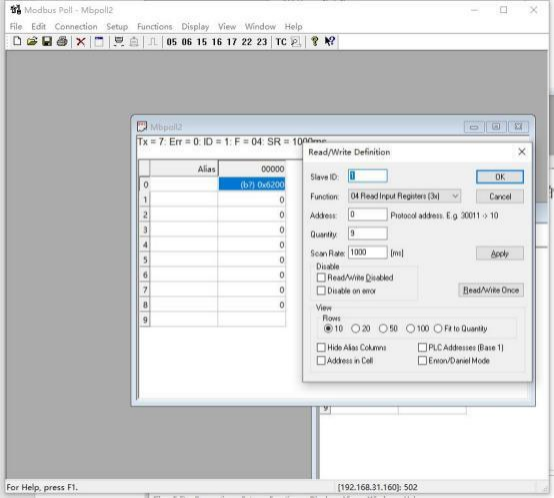Click the 192.168.31.160 status bar entry
Viewport: 554px width, 498px height.
tap(377, 487)
